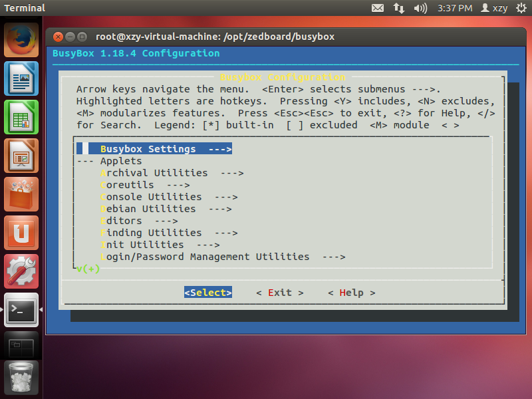Select Busybox Settings submenu entry
The height and width of the screenshot is (399, 532).
154,148
